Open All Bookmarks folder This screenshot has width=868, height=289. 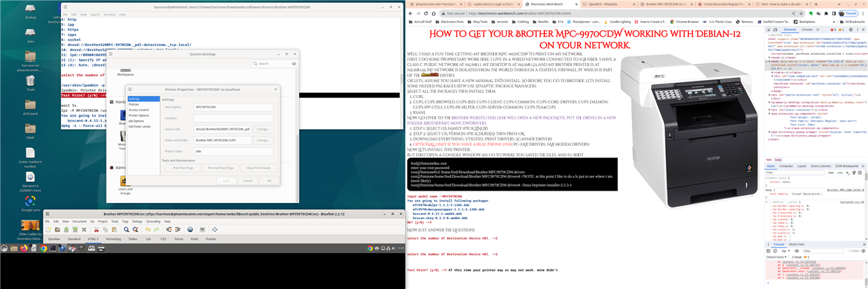[851, 22]
